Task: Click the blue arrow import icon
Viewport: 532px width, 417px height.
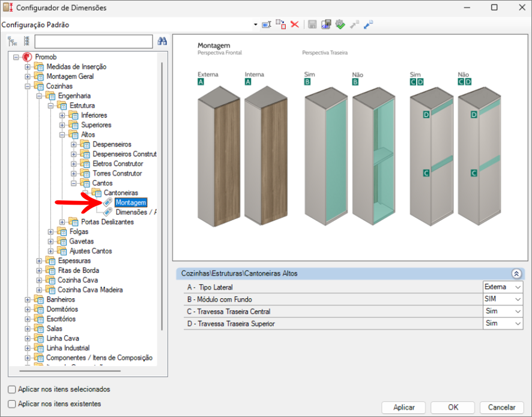Action: (x=368, y=25)
